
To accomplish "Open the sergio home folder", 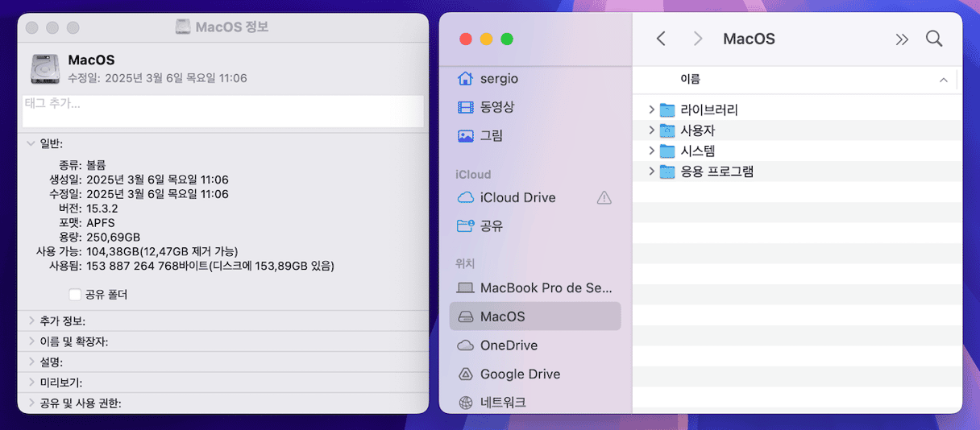I will coord(499,78).
